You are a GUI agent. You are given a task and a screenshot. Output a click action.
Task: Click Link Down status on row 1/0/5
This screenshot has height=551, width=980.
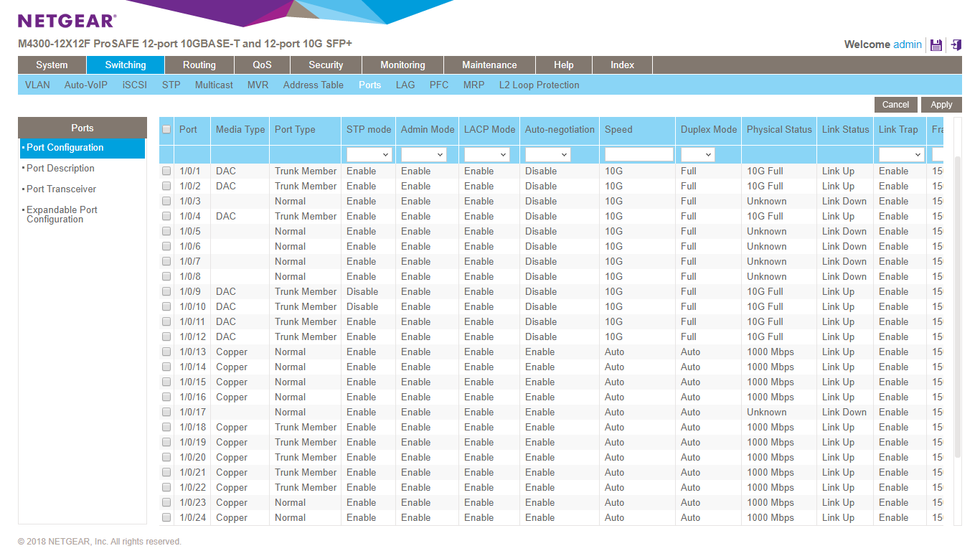tap(844, 231)
